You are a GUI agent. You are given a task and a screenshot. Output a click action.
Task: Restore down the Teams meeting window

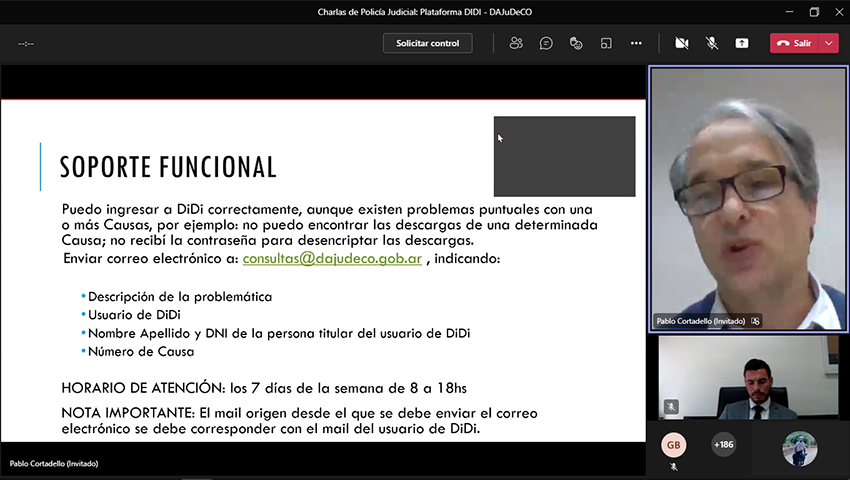[x=814, y=12]
